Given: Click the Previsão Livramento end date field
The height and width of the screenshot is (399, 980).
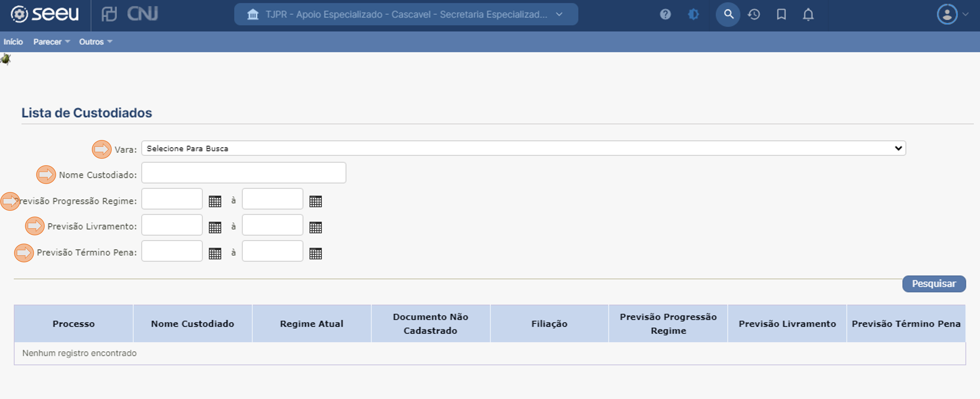Looking at the screenshot, I should click(272, 225).
